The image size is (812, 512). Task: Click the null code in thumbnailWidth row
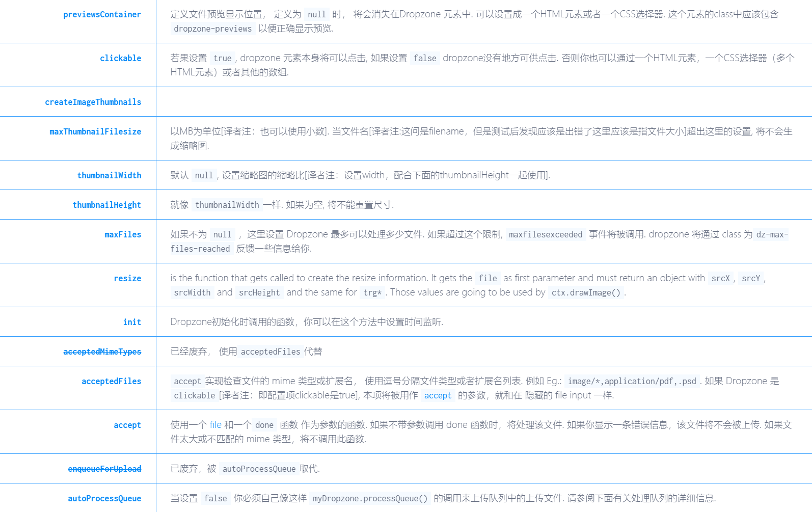(204, 176)
